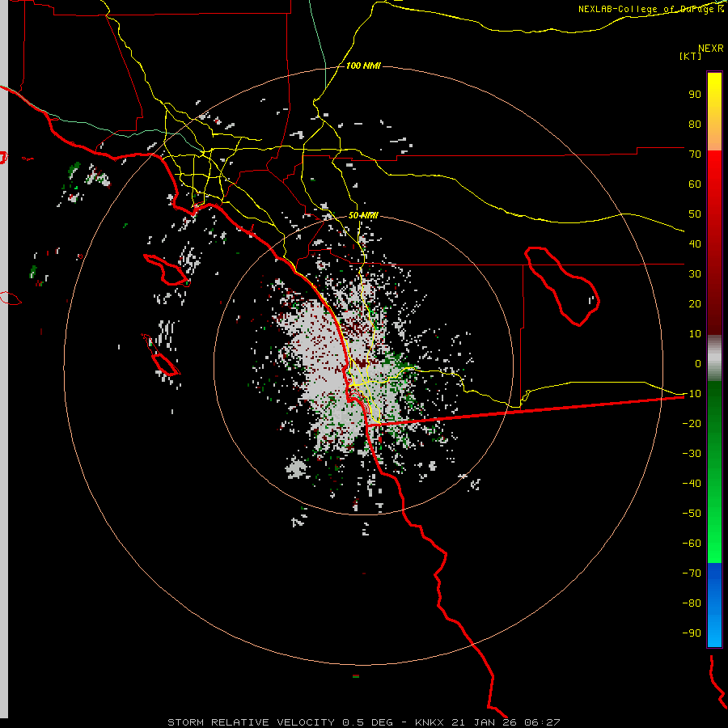This screenshot has width=728, height=728.
Task: Pick the orange 70-80 segment of color bar
Action: [x=714, y=138]
